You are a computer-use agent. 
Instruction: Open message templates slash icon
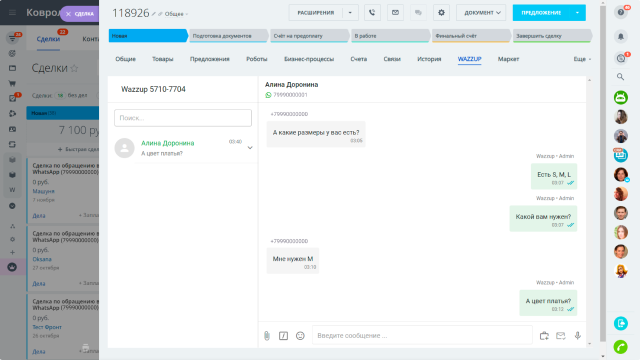pyautogui.click(x=283, y=336)
